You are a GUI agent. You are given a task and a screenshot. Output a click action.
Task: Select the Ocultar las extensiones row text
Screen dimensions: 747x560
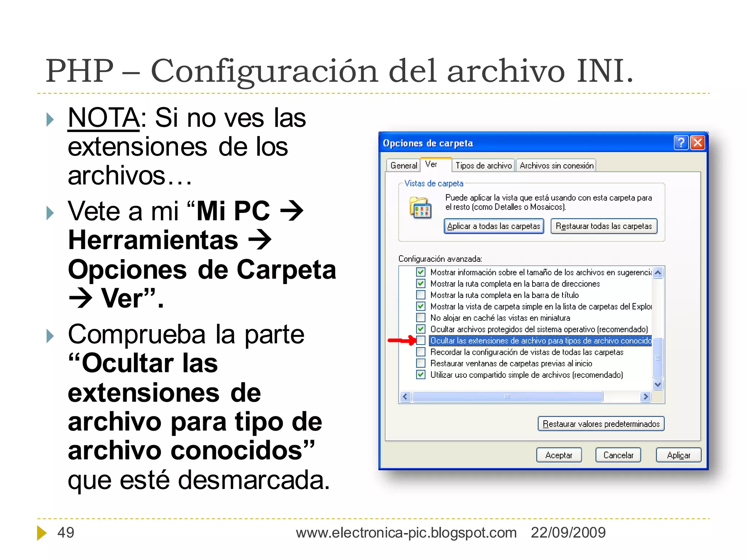point(541,341)
